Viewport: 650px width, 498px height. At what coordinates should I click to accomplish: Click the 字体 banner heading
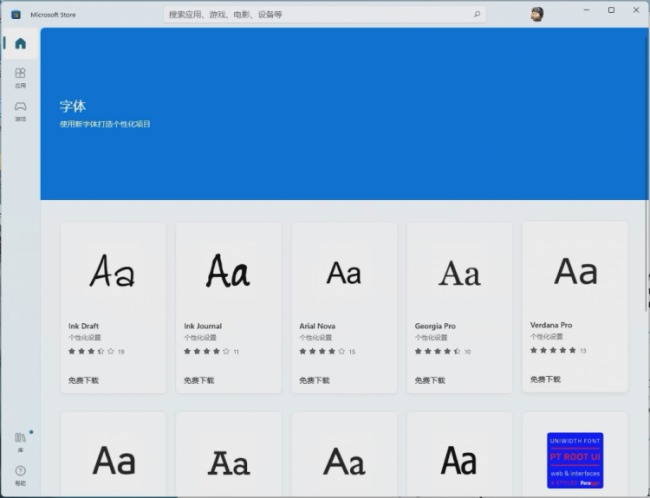pyautogui.click(x=73, y=106)
